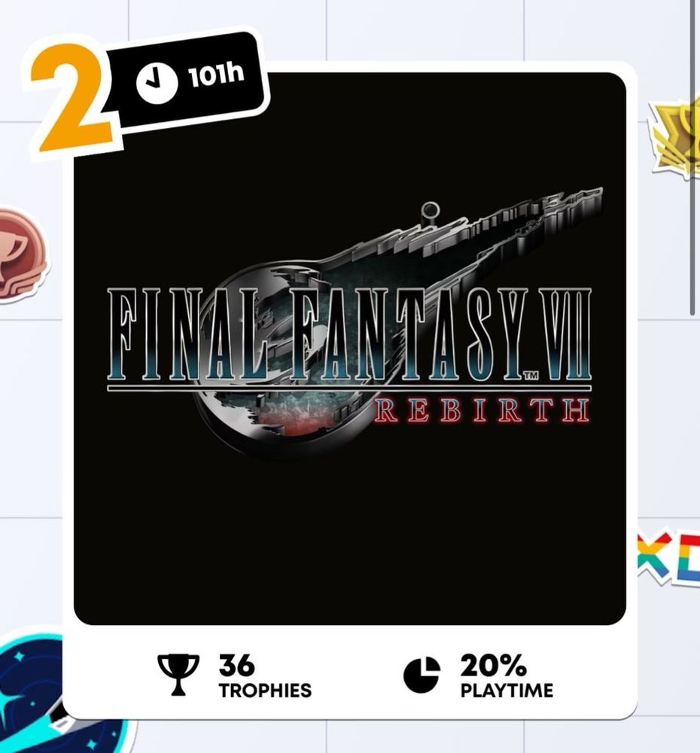Click the 36 Trophies label
The width and height of the screenshot is (700, 753).
tap(265, 675)
